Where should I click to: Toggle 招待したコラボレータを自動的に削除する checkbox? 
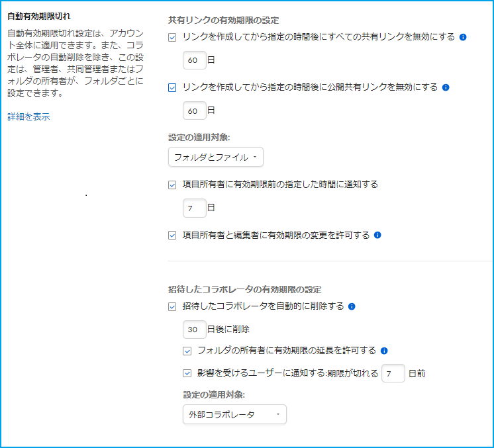coord(172,306)
